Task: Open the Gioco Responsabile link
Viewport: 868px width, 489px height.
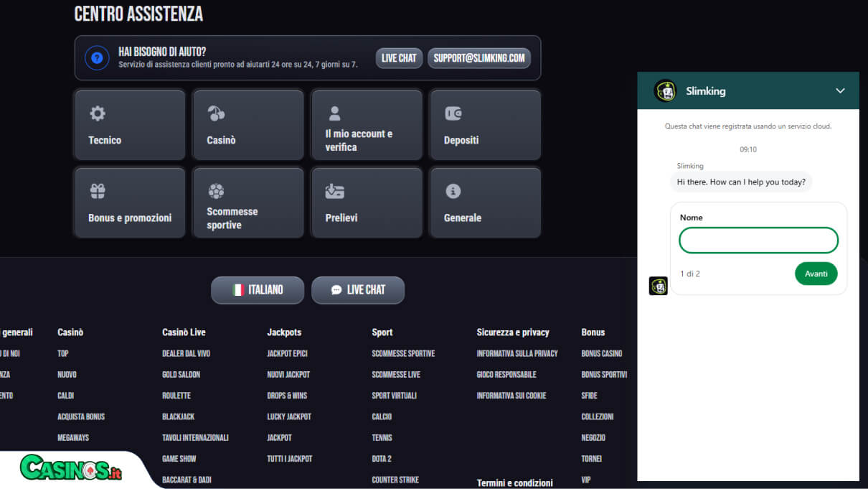Action: [506, 375]
